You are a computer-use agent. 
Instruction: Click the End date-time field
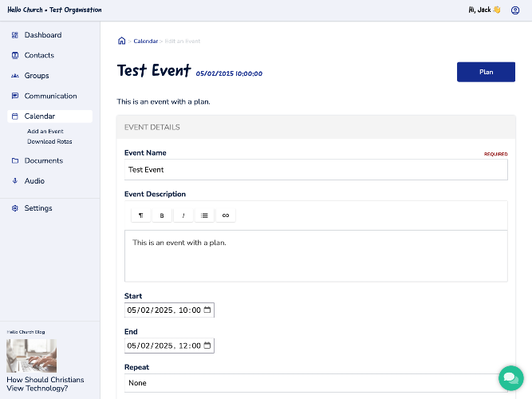pyautogui.click(x=169, y=346)
